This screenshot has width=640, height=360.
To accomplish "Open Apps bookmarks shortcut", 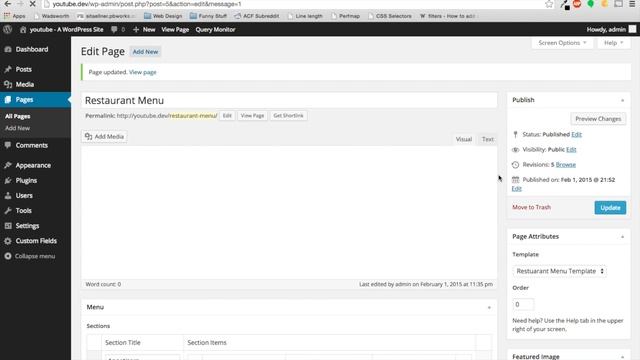I will (x=15, y=16).
